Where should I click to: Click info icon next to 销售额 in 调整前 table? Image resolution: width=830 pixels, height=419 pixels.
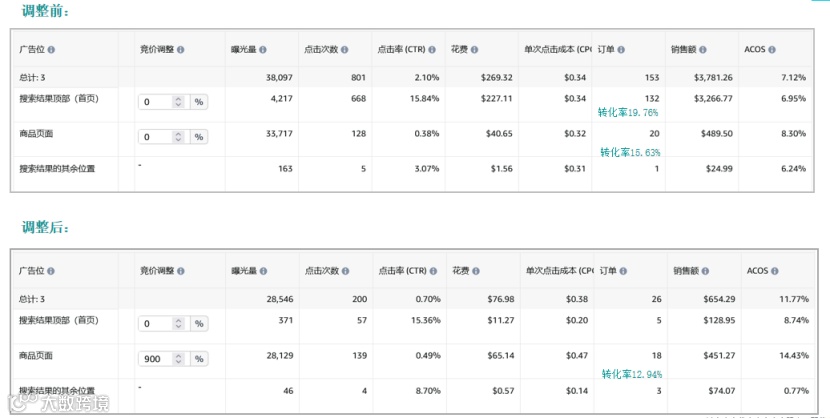click(702, 50)
